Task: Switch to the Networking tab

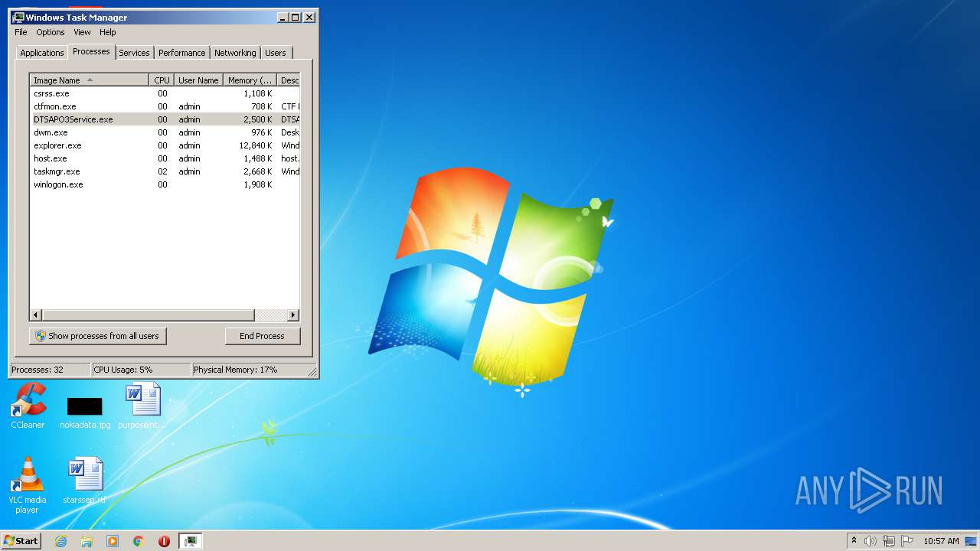Action: pos(235,53)
